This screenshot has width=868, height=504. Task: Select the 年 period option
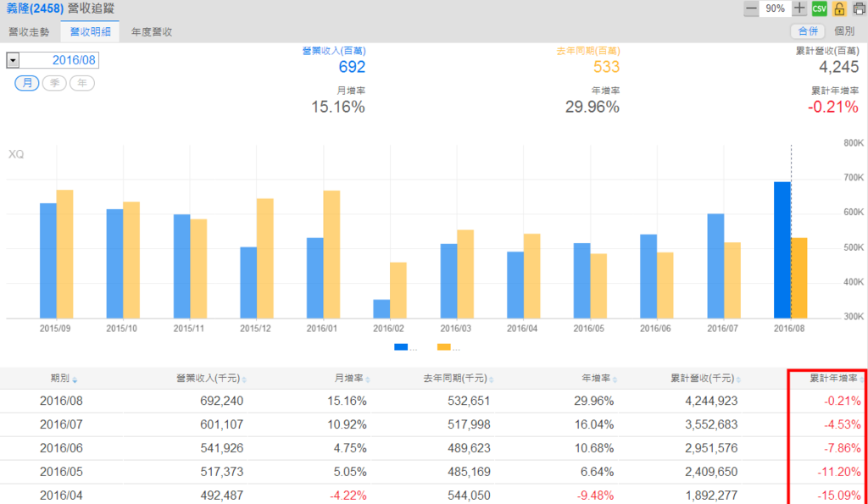coord(82,83)
